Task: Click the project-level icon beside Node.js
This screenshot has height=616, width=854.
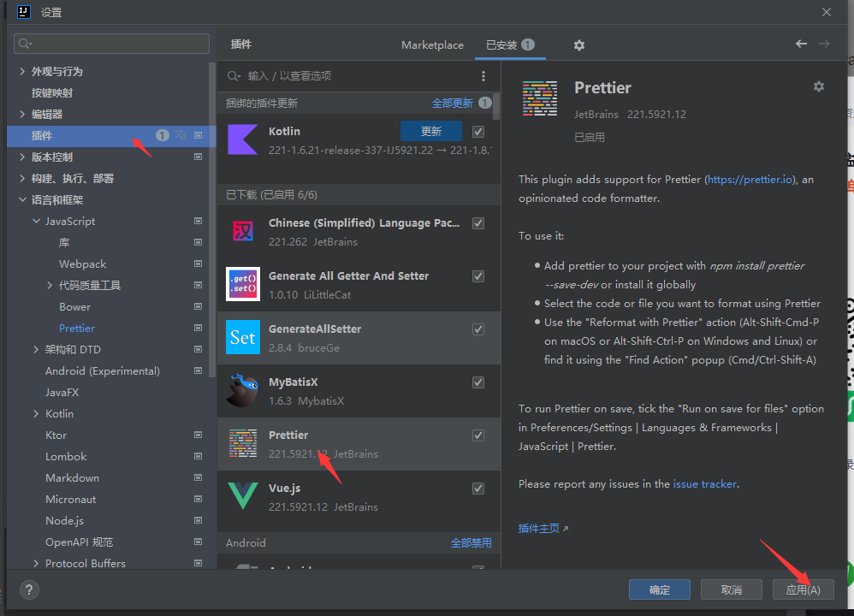Action: click(x=199, y=521)
